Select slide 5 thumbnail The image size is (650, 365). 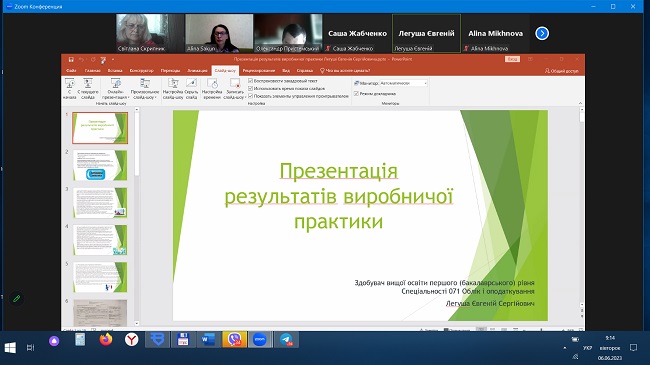pos(100,277)
